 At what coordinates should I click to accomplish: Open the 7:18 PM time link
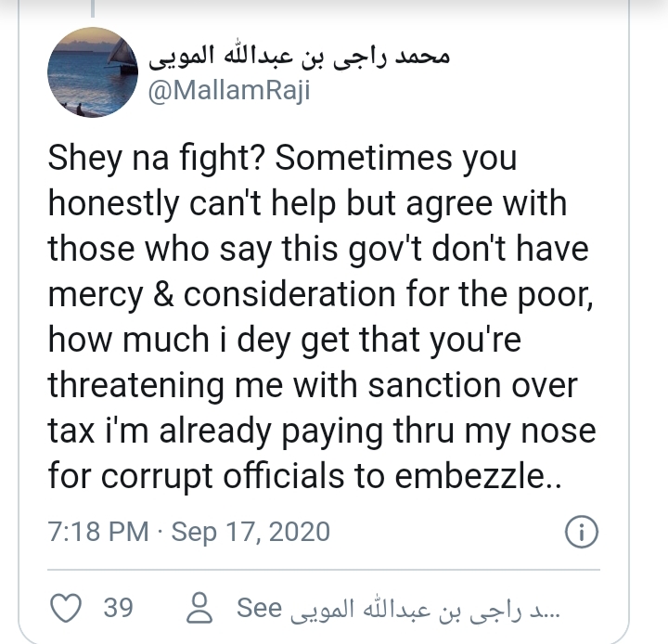tap(97, 532)
